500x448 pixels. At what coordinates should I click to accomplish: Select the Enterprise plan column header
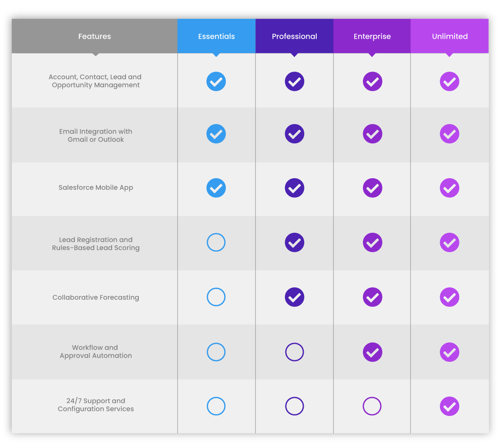372,36
